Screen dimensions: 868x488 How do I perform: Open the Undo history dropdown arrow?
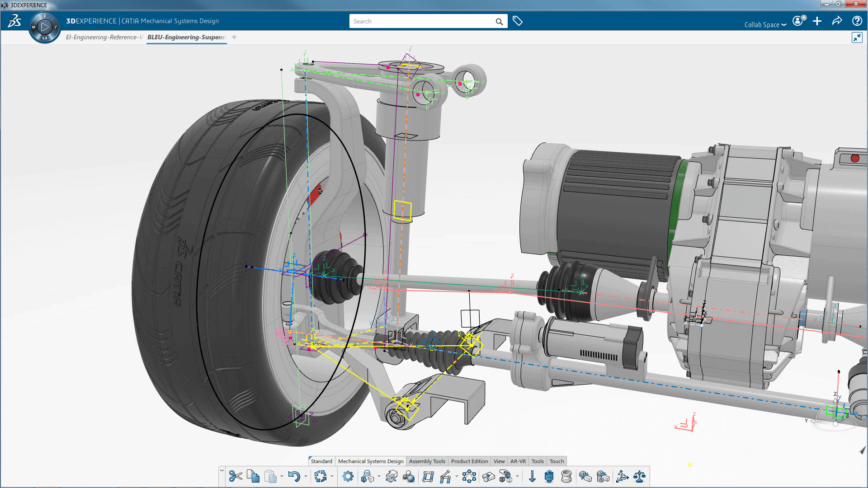(x=306, y=476)
